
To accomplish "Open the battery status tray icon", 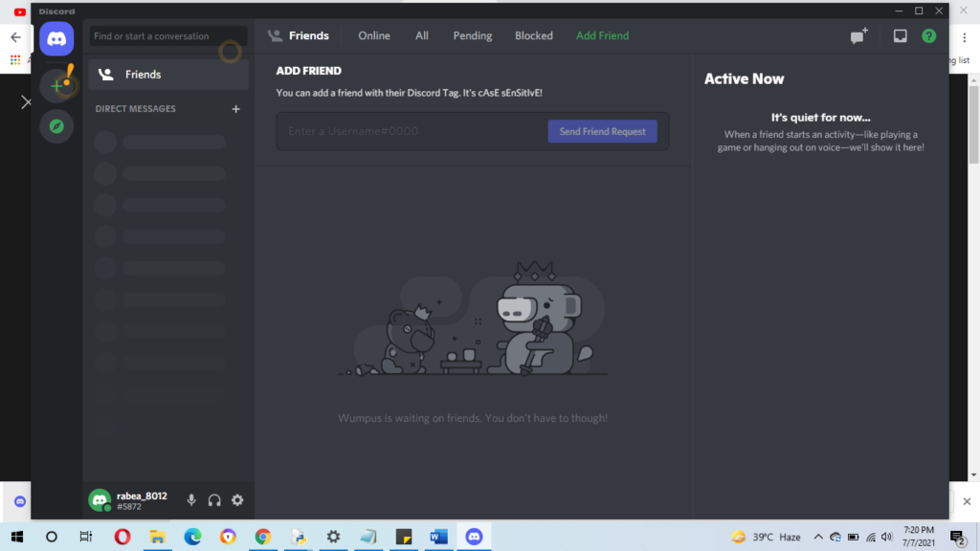I will click(853, 537).
